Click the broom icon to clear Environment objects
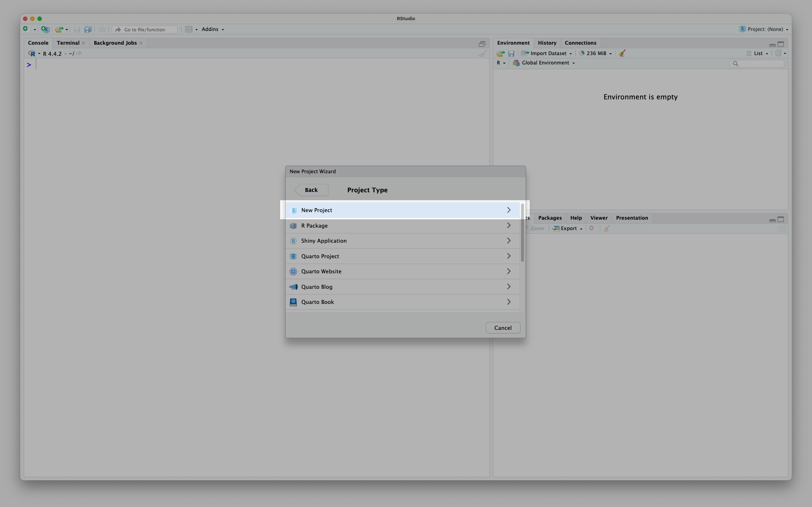 622,53
